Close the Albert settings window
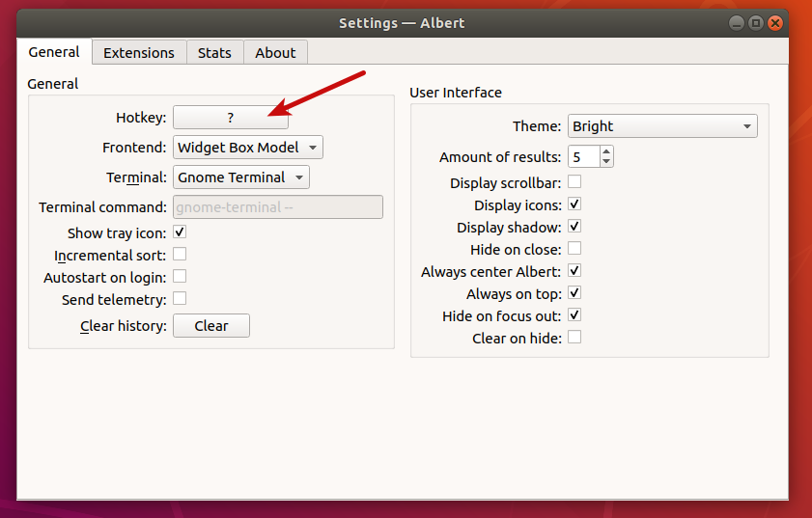Screen dimensions: 812x518 point(775,22)
